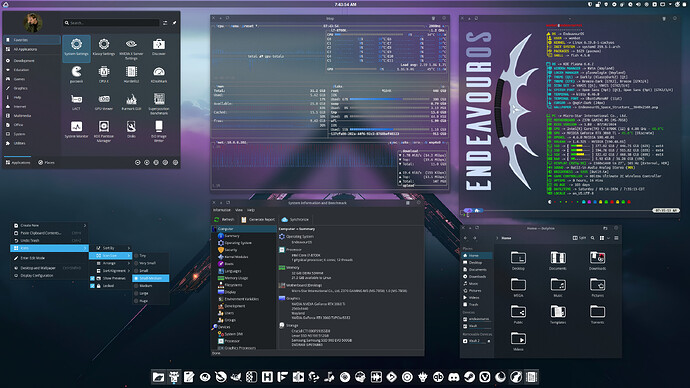The height and width of the screenshot is (388, 690).
Task: Toggle Show Previews in Icons submenu
Action: (x=110, y=278)
